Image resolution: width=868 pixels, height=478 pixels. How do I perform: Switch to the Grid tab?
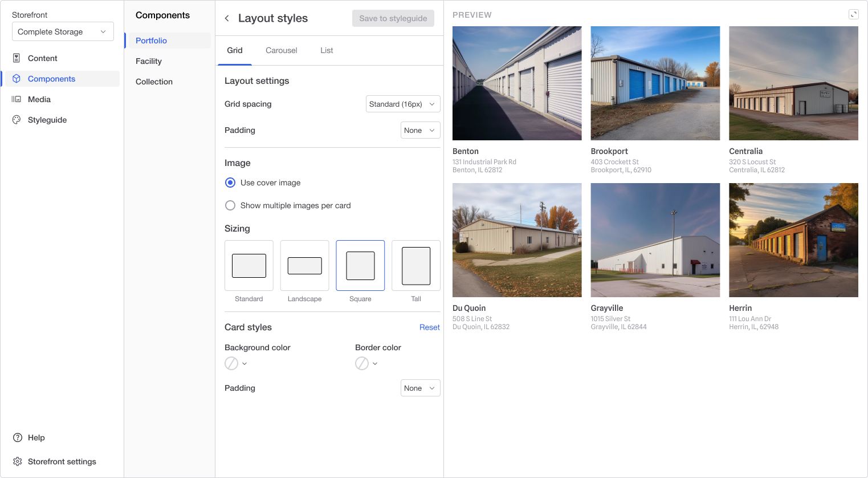pos(235,50)
